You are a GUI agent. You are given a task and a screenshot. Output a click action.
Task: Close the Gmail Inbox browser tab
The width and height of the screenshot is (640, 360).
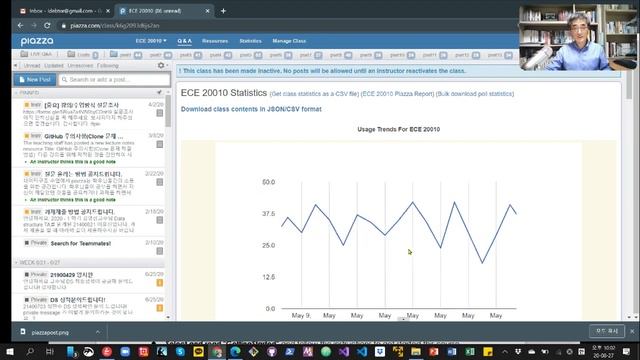pyautogui.click(x=108, y=11)
